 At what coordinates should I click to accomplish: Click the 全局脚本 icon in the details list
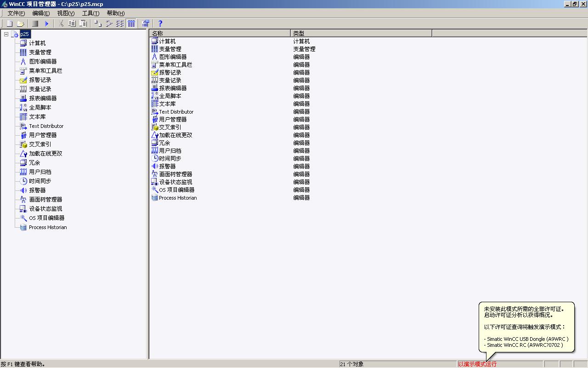154,96
